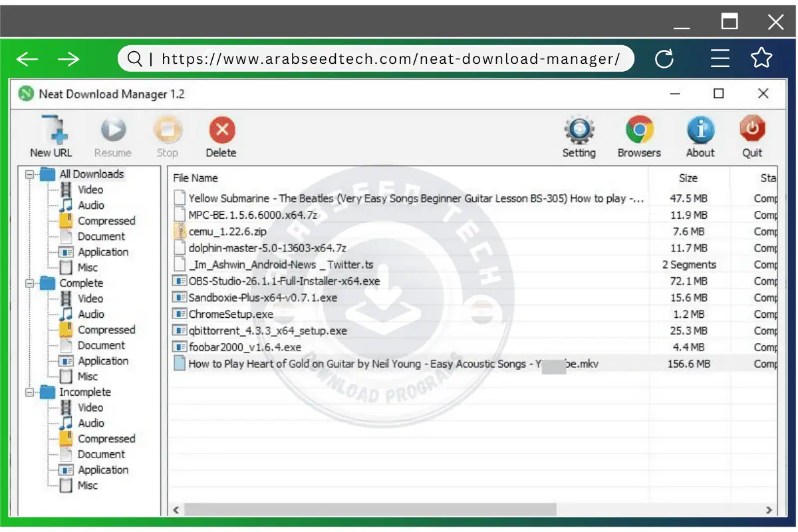Reload the current webpage

[x=664, y=59]
